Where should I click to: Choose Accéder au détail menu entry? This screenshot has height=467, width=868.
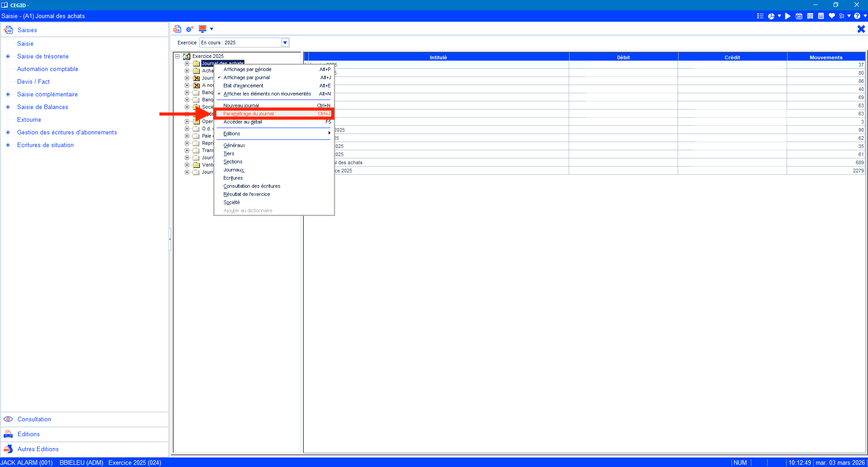(274, 122)
